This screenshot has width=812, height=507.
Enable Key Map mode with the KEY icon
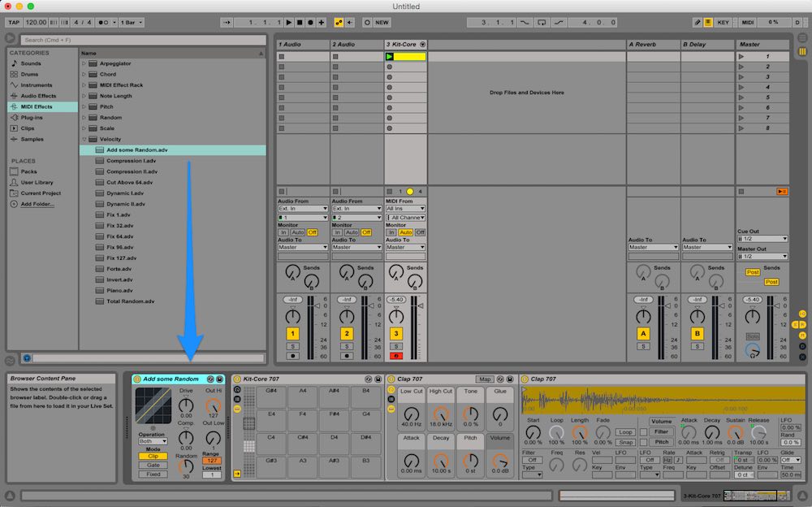click(723, 22)
